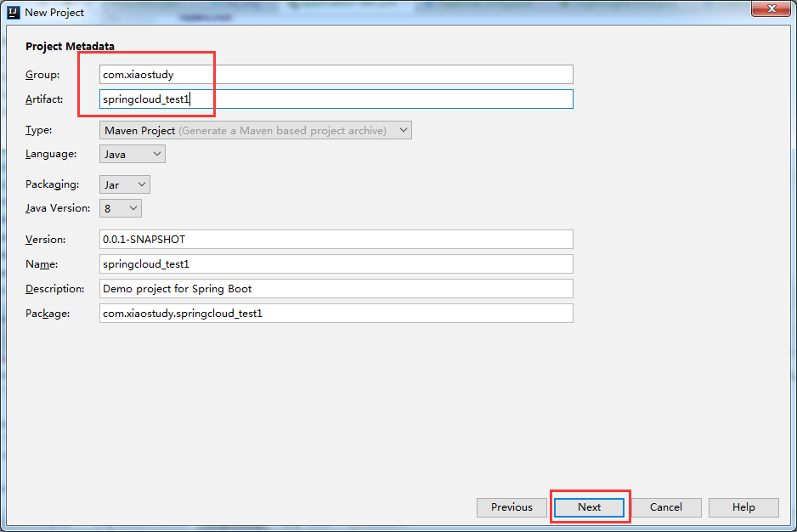Screen dimensions: 797x532
Task: Click the Name input field
Action: (x=336, y=264)
